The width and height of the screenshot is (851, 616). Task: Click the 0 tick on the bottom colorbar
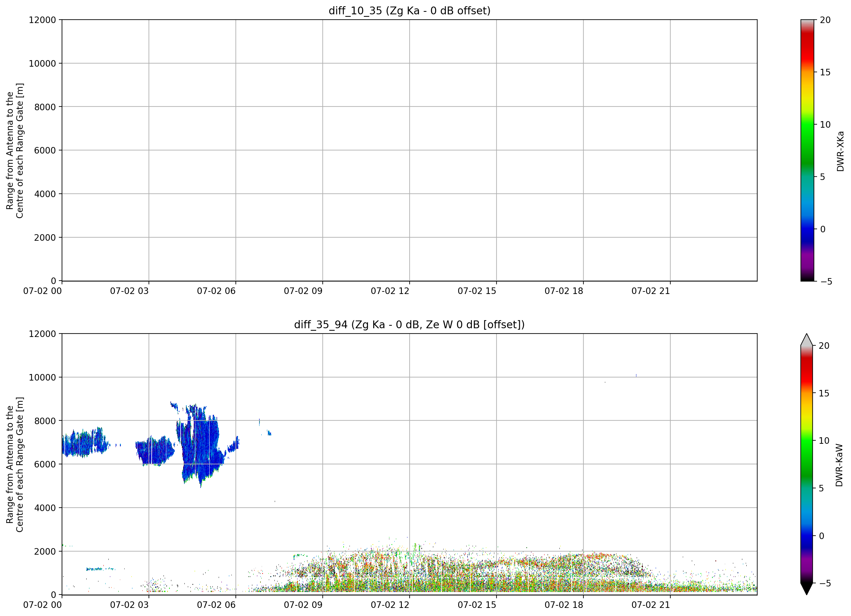click(821, 536)
